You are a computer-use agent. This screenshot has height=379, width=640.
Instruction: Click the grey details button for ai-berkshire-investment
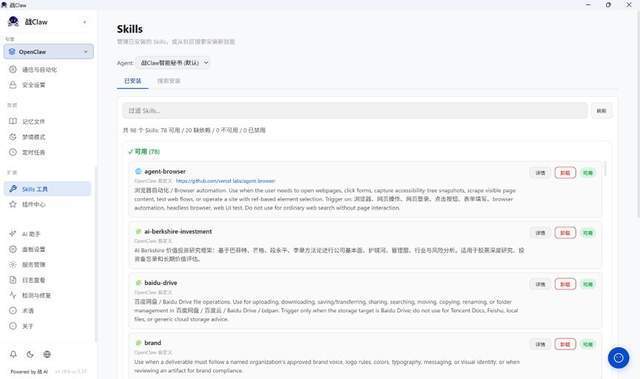[x=540, y=233]
